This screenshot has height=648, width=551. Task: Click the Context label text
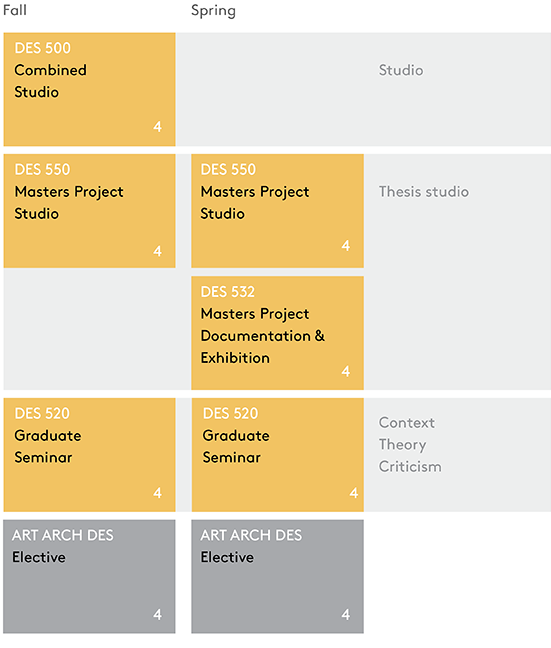coord(407,423)
